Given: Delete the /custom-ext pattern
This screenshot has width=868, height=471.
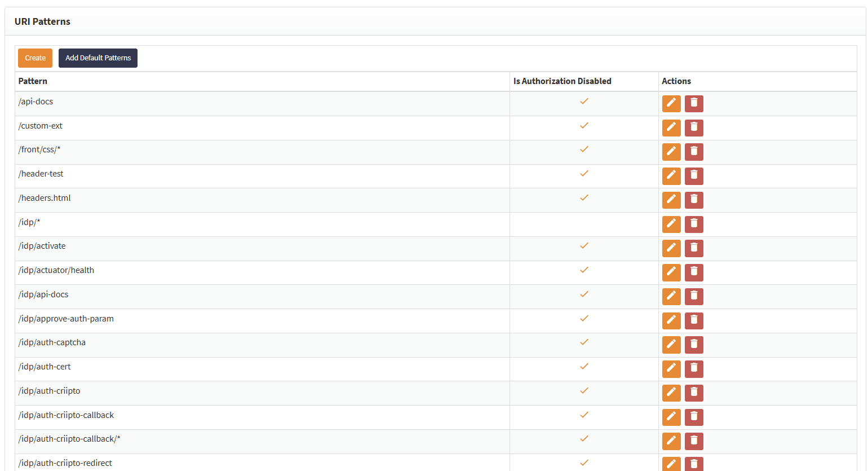Looking at the screenshot, I should pyautogui.click(x=694, y=128).
